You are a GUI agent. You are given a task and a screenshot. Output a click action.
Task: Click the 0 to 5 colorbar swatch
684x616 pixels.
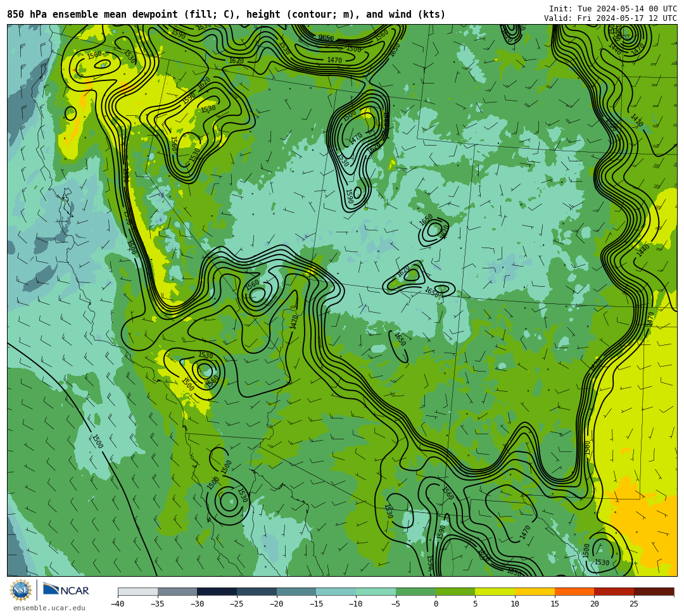pyautogui.click(x=455, y=591)
